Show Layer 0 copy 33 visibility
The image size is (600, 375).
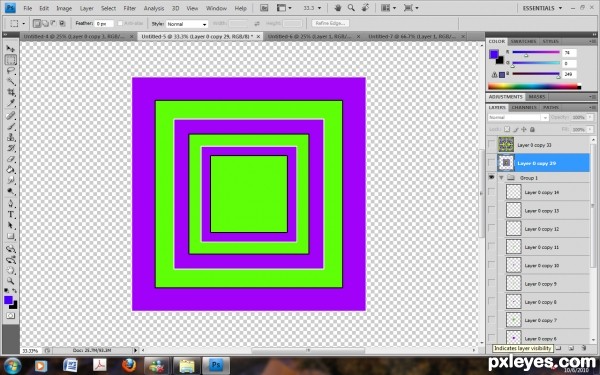tap(491, 145)
